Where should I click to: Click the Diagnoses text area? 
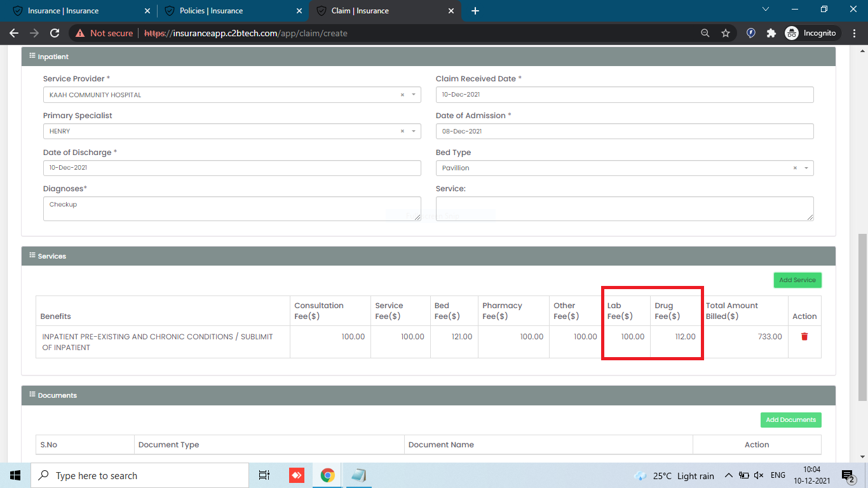tap(232, 209)
